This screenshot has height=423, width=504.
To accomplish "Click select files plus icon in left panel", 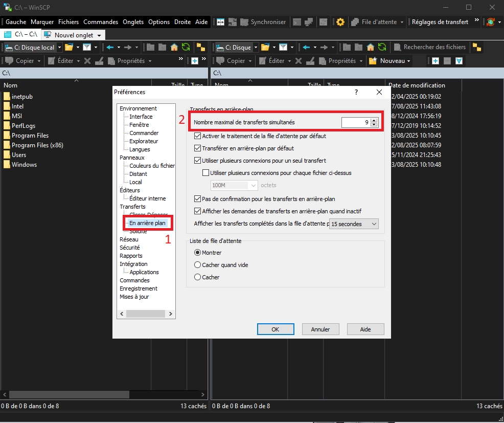I will click(x=194, y=61).
